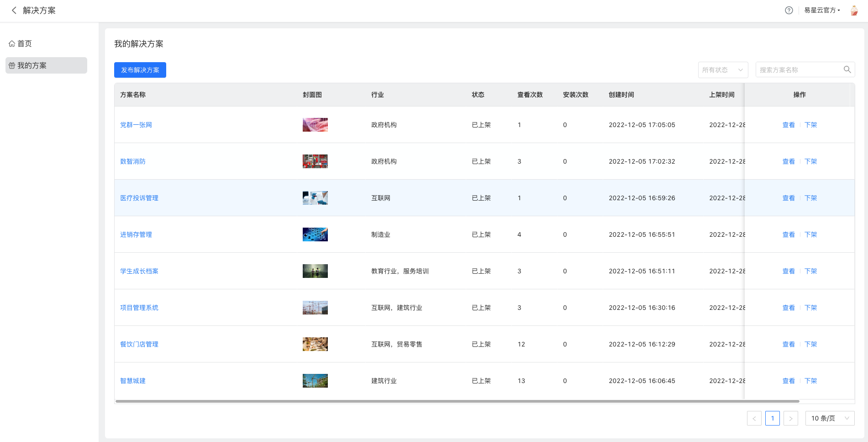Viewport: 868px width, 442px height.
Task: Click 下架 for 学生成长档案
Action: coord(810,271)
